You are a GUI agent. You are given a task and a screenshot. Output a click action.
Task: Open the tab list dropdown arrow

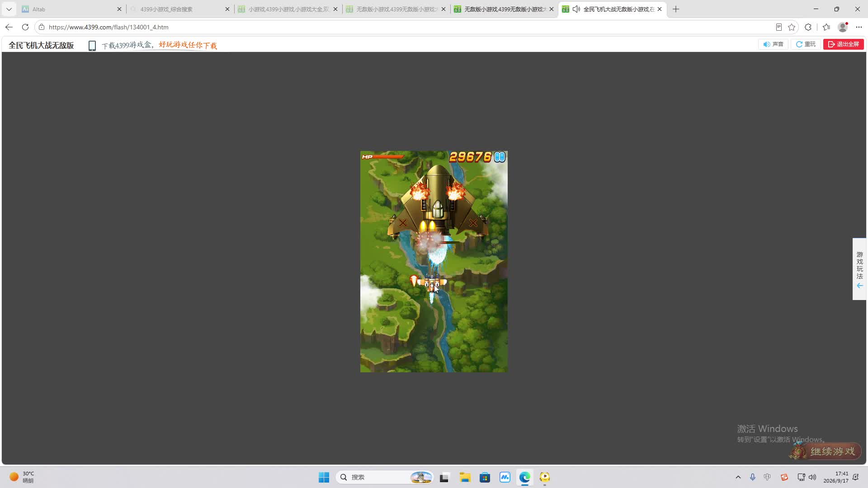tap(9, 9)
